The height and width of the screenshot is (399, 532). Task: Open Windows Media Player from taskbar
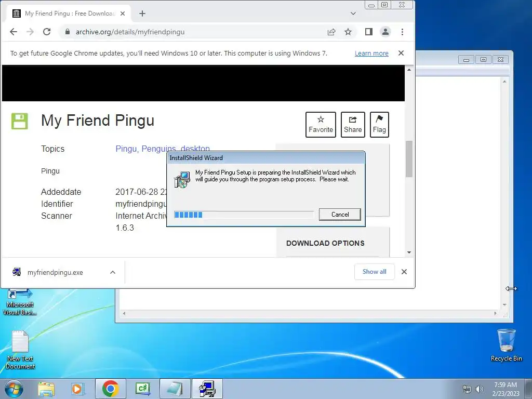coord(77,389)
